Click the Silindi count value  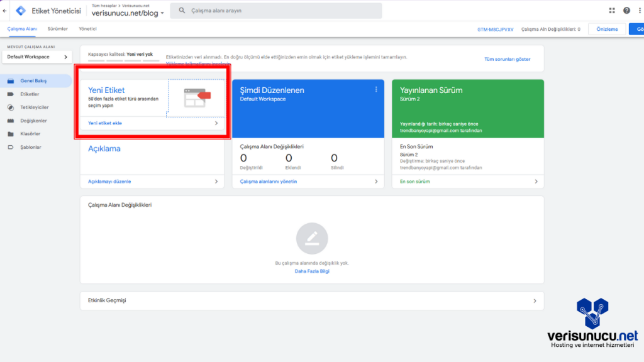pyautogui.click(x=335, y=158)
